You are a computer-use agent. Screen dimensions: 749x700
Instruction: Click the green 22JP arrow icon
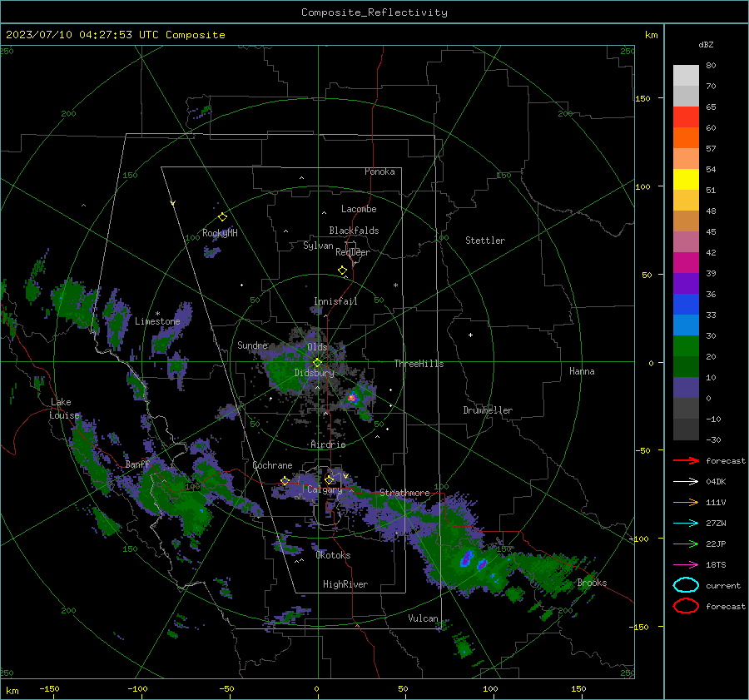(x=686, y=544)
